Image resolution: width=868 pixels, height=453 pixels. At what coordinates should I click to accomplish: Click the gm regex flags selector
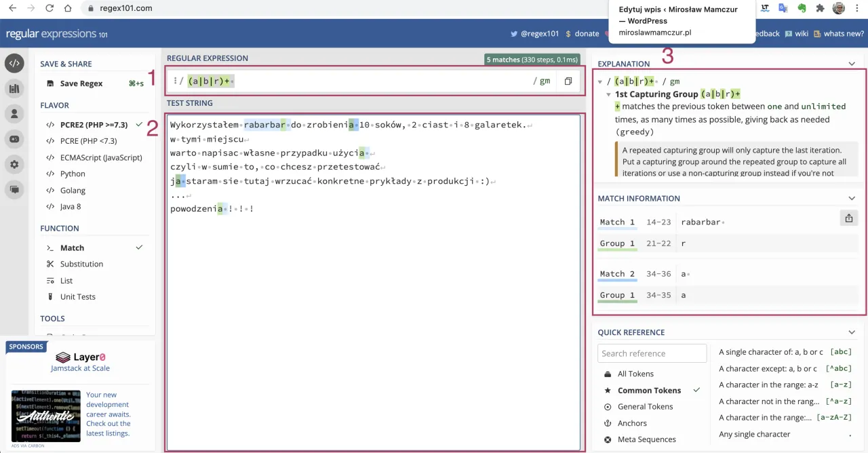coord(544,81)
